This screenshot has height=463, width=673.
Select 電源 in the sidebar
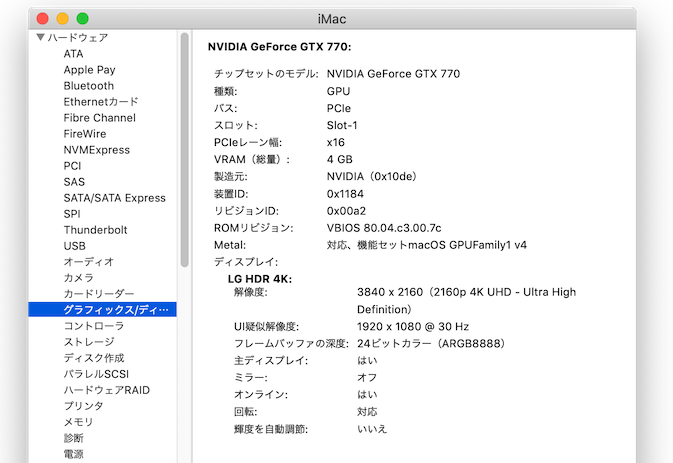click(74, 454)
